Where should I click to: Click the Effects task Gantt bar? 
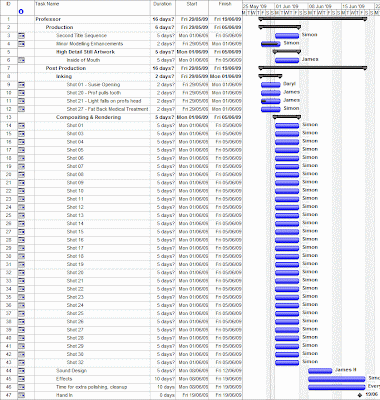pos(337,379)
